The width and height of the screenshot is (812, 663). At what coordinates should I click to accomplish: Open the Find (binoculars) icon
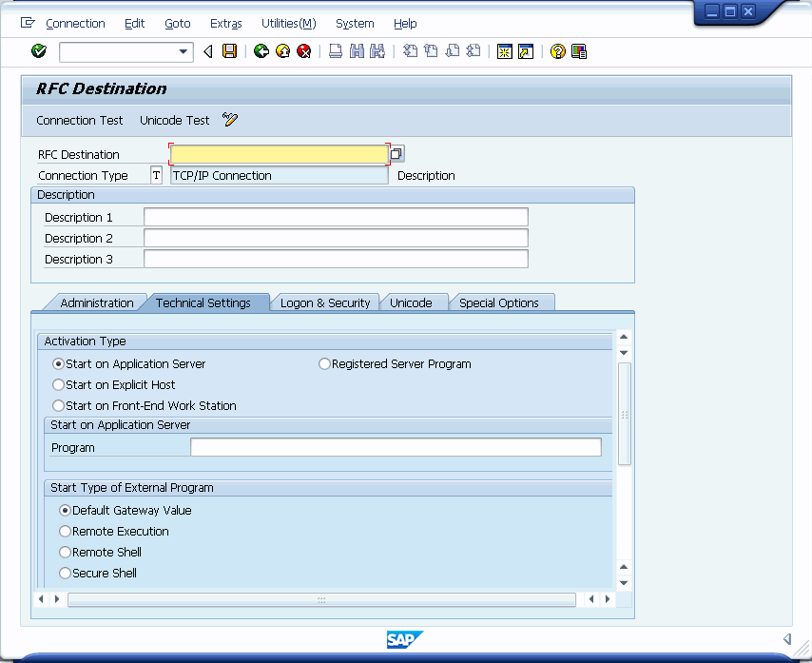[x=356, y=51]
